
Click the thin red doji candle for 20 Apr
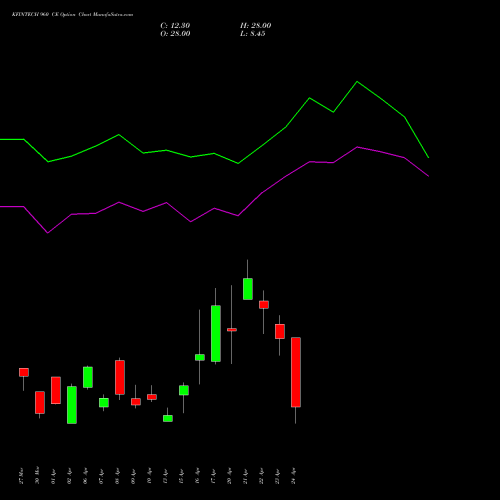tap(232, 330)
